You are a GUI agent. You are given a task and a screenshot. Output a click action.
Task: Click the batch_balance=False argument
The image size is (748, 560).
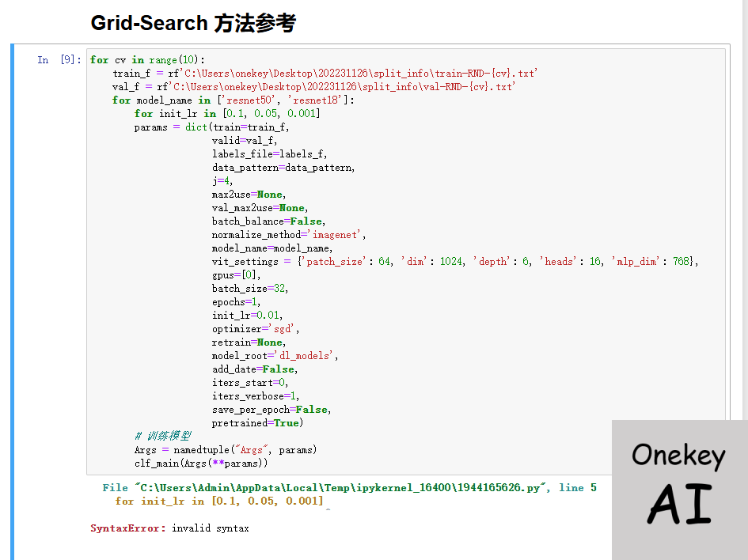268,221
